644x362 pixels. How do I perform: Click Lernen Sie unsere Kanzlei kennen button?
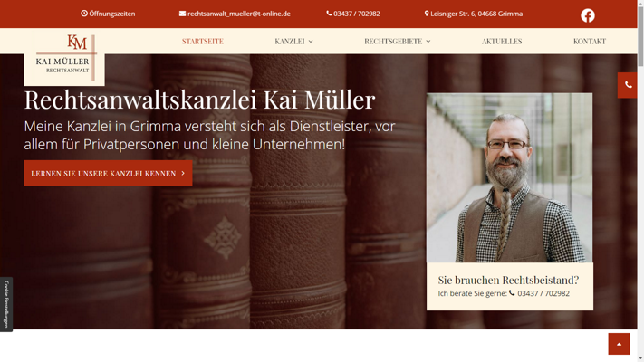click(108, 173)
